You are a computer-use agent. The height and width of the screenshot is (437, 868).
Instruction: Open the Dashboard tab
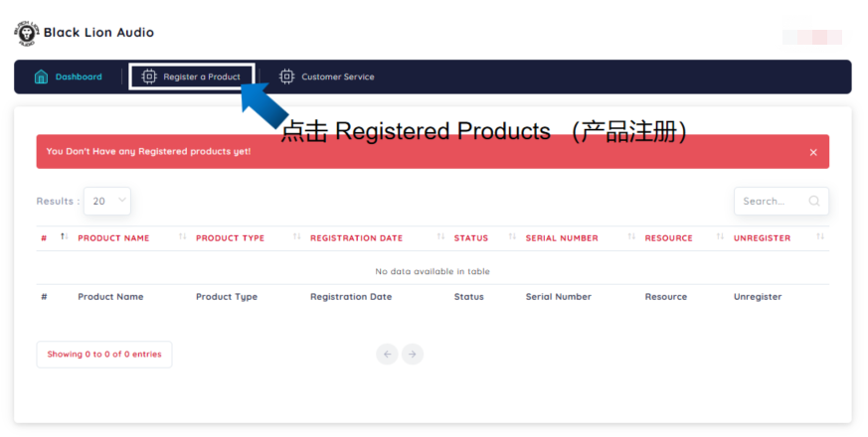[x=78, y=76]
